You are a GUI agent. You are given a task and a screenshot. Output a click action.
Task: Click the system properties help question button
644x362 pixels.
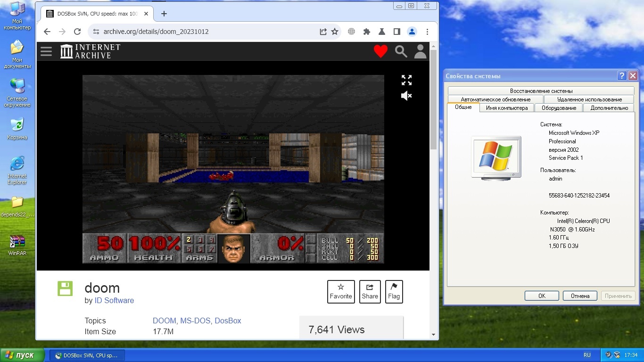(622, 76)
